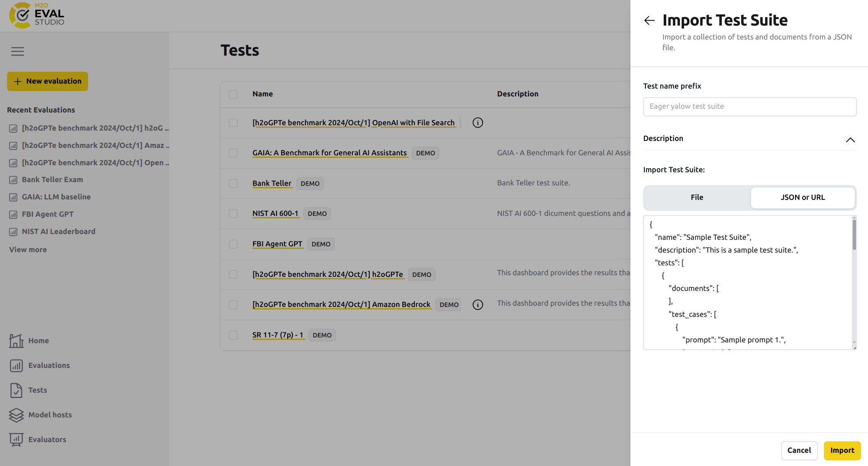Toggle the checkbox next to Bank Teller row
The image size is (868, 466).
pos(233,183)
